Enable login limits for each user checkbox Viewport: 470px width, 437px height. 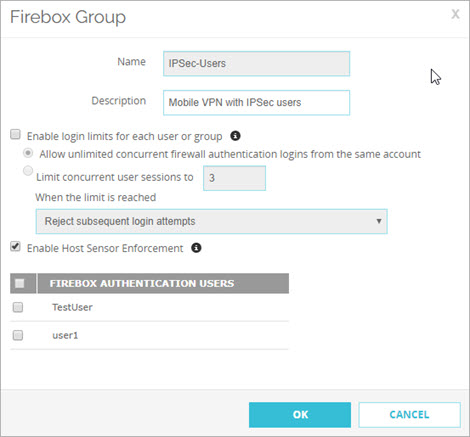coord(15,135)
